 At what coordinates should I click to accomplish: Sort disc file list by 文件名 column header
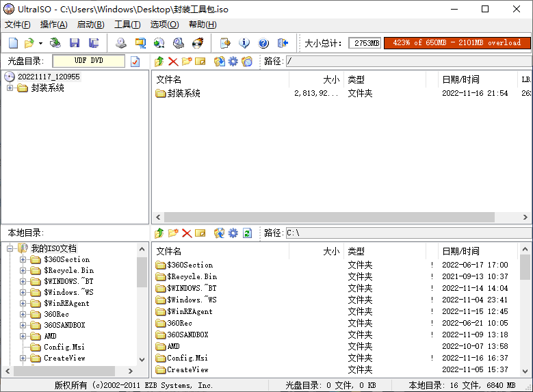coord(220,79)
